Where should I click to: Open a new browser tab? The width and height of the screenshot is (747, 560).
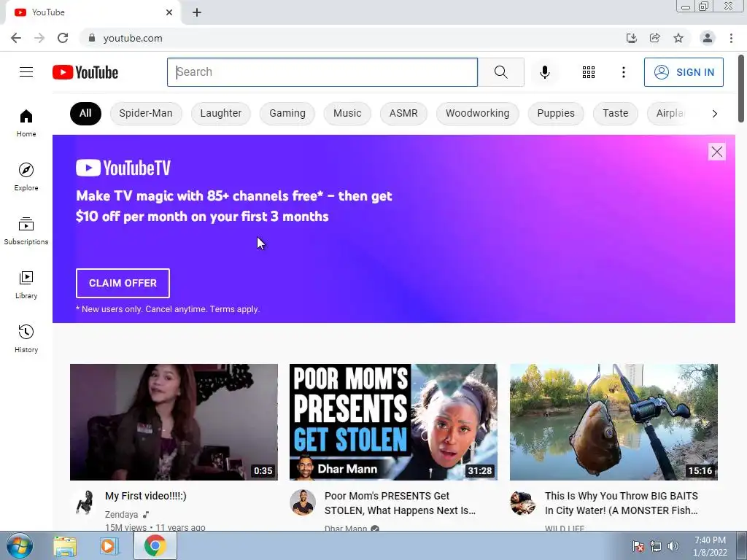click(197, 12)
